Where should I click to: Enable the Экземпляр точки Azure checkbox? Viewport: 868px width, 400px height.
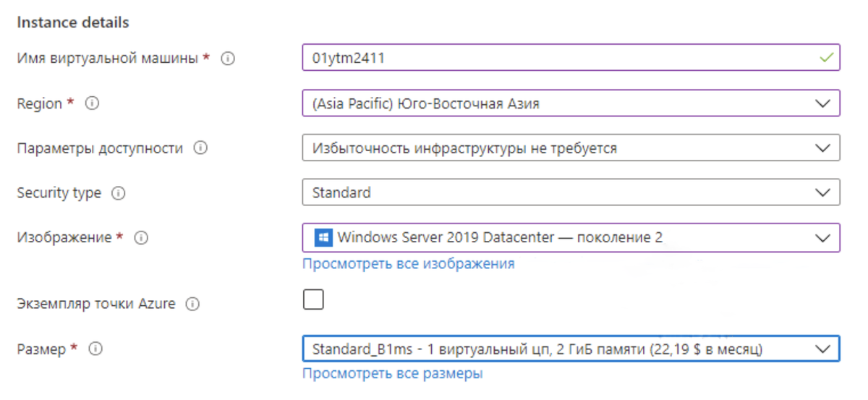tap(313, 299)
